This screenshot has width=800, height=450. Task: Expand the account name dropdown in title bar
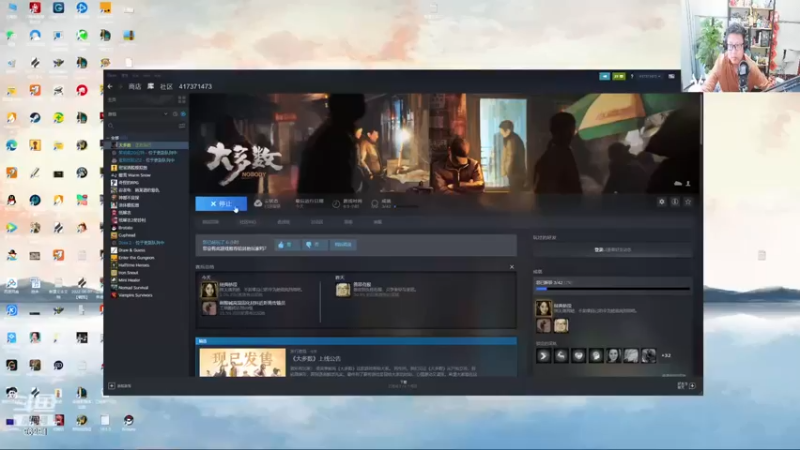point(649,77)
